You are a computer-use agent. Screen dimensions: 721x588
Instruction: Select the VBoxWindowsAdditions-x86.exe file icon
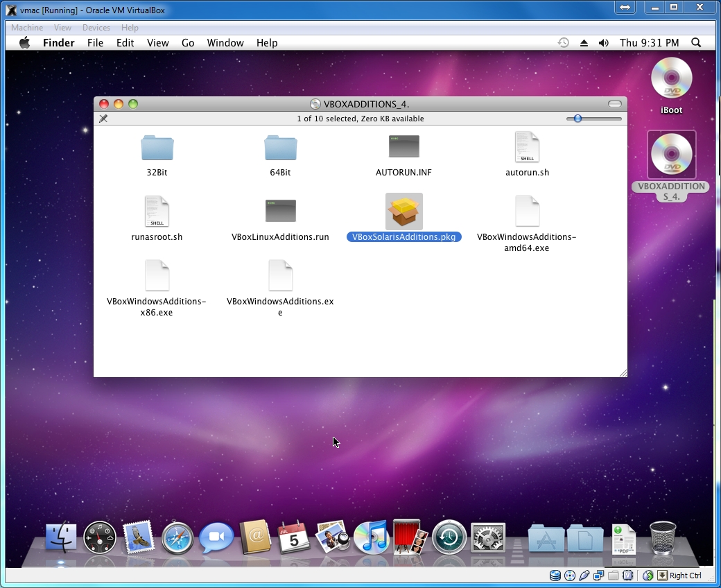(x=157, y=275)
